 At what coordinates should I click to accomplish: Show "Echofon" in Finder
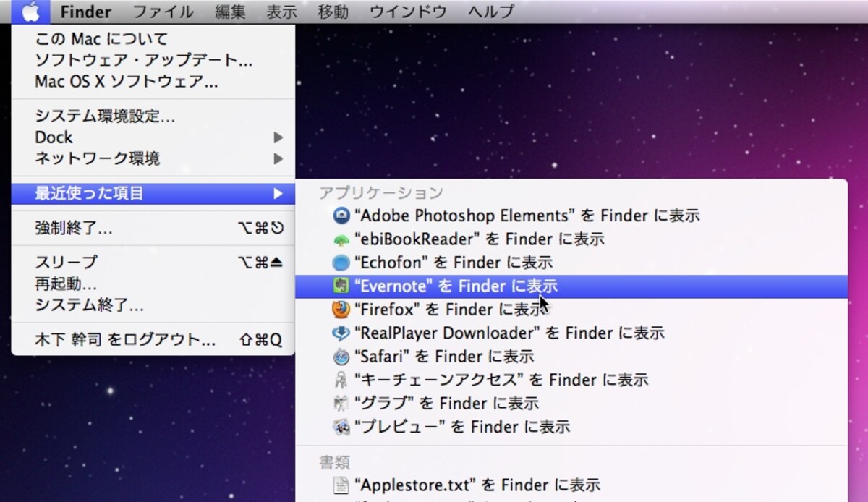coord(571,263)
